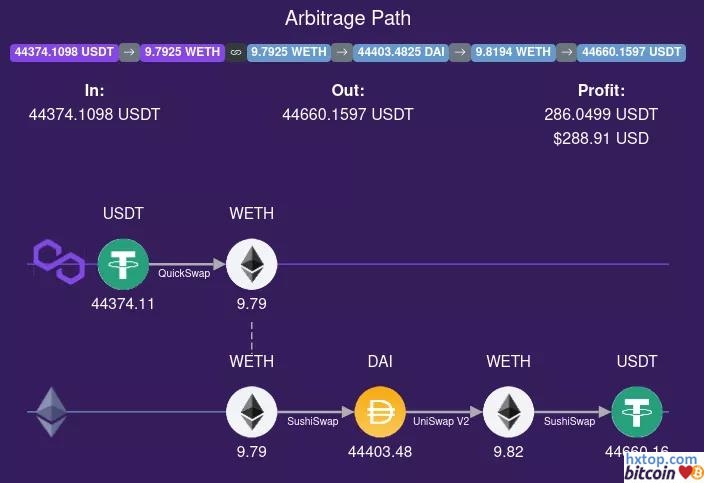Select the 44403.4825 DAI path chip

click(400, 52)
